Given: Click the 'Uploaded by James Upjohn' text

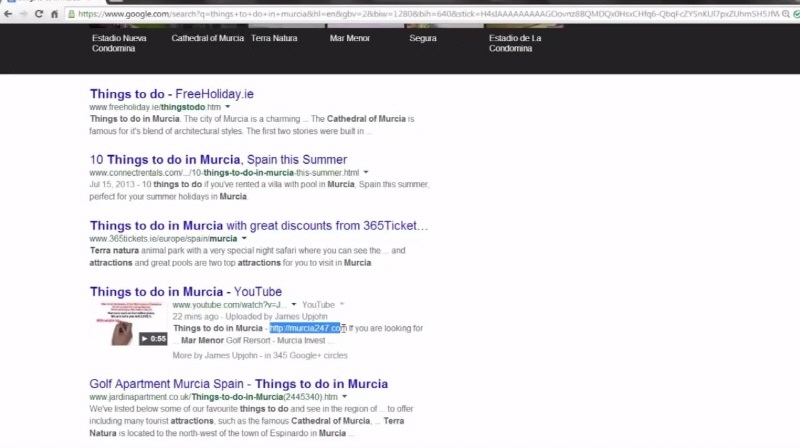Looking at the screenshot, I should tap(277, 316).
